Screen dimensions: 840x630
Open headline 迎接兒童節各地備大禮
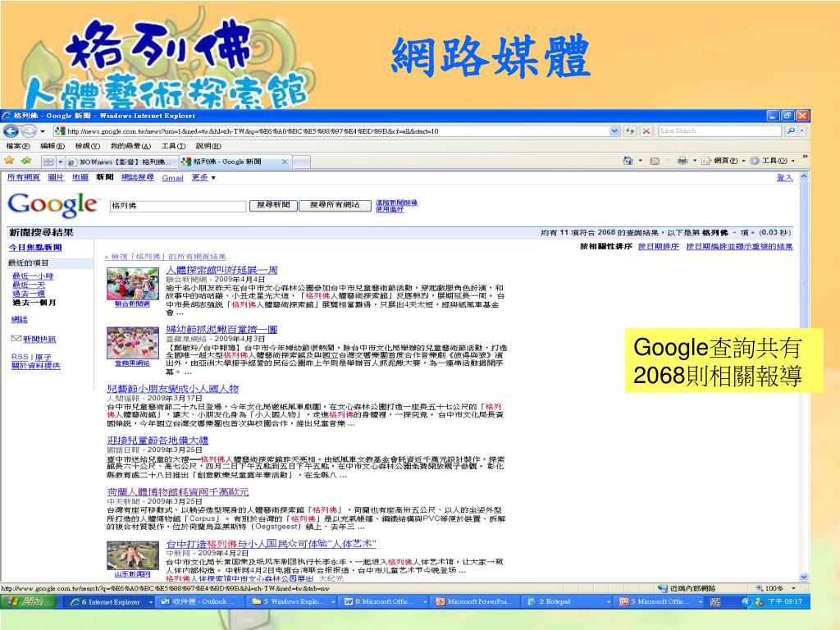pos(157,441)
